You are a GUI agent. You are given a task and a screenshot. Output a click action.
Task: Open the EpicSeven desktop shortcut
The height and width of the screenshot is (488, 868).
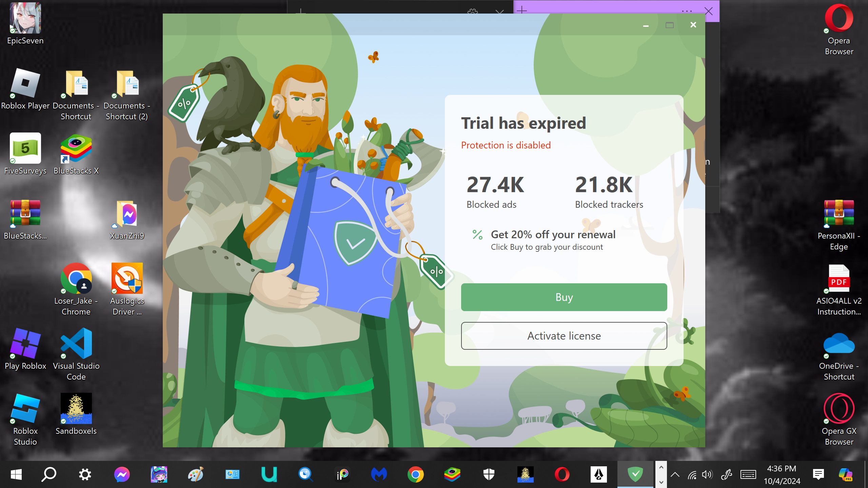tap(25, 24)
